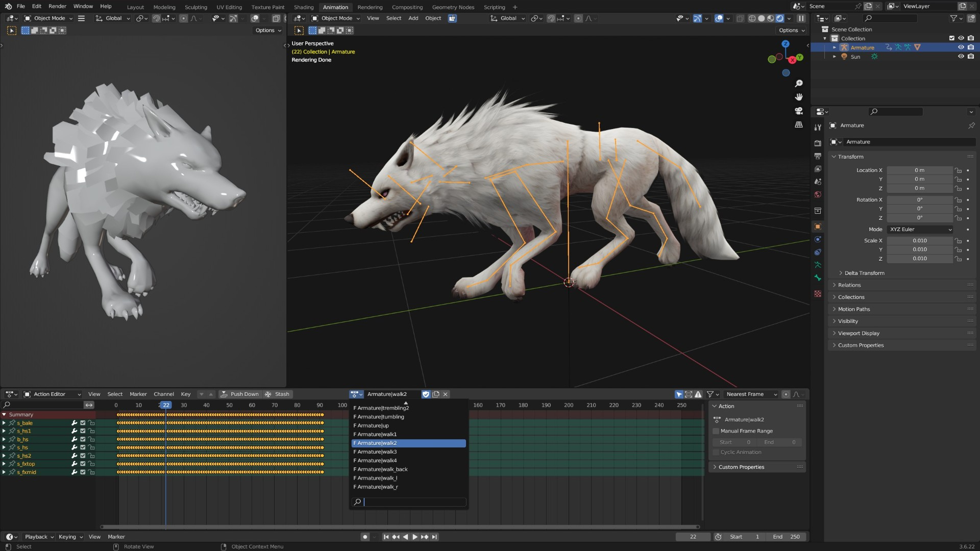Select material preview viewport shading
Image resolution: width=980 pixels, height=551 pixels.
pyautogui.click(x=770, y=18)
